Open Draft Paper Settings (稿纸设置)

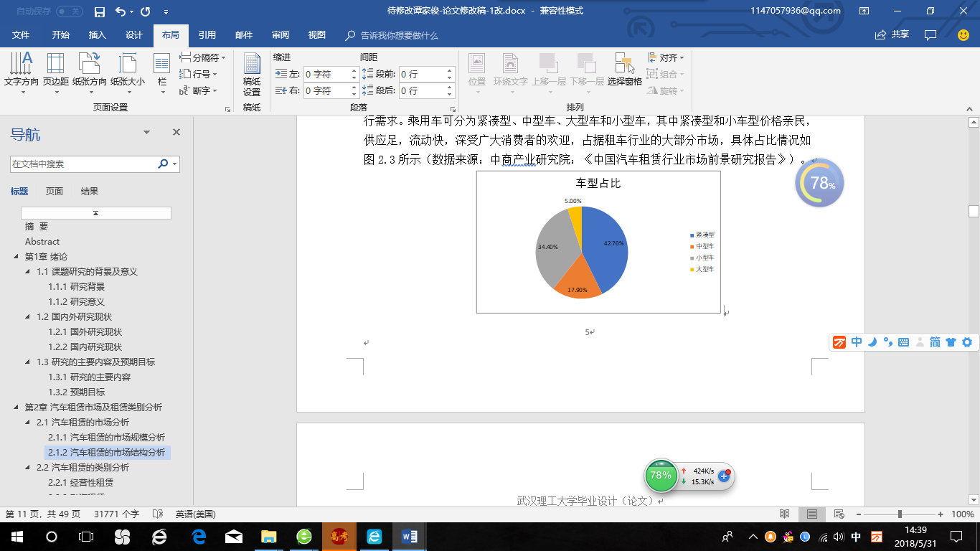pyautogui.click(x=252, y=75)
